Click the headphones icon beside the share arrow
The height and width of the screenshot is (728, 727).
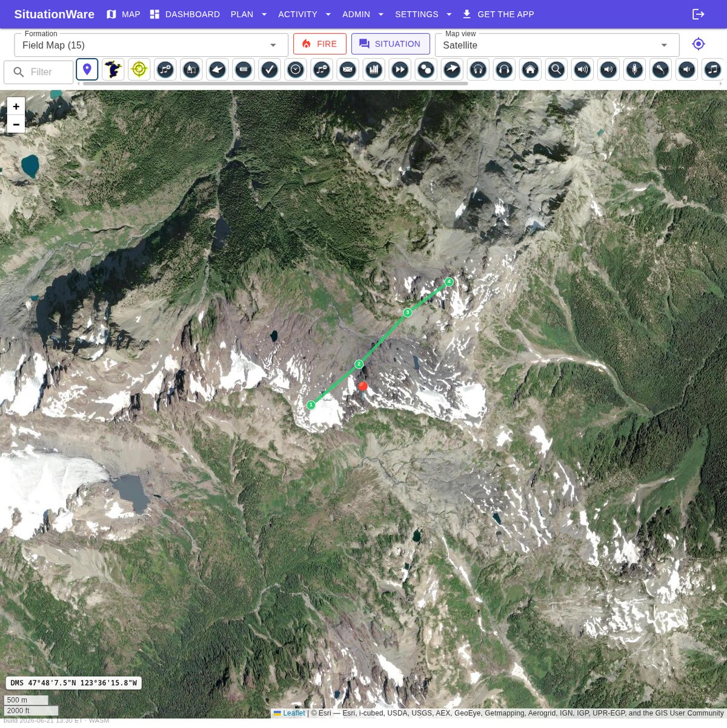click(478, 70)
